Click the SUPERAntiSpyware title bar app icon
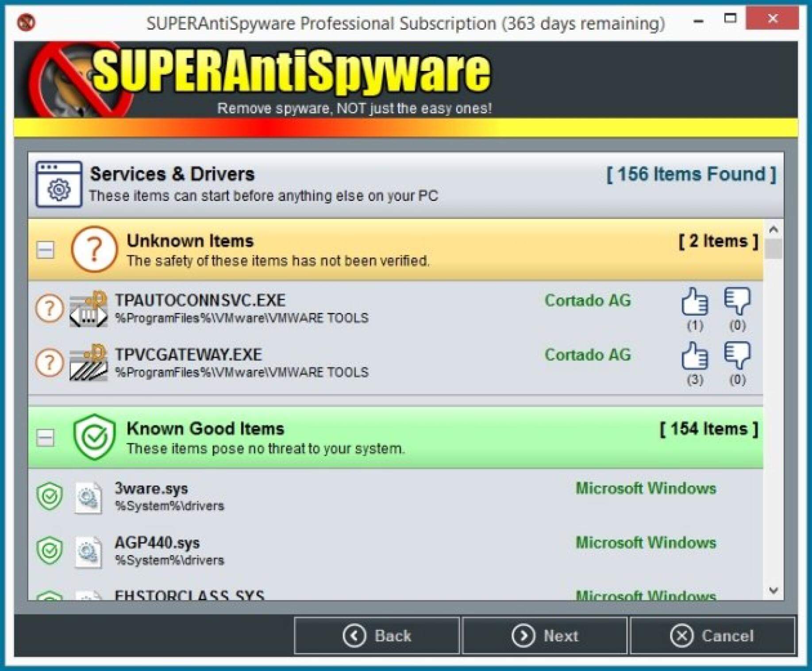Viewport: 812px width, 671px height. [x=26, y=22]
